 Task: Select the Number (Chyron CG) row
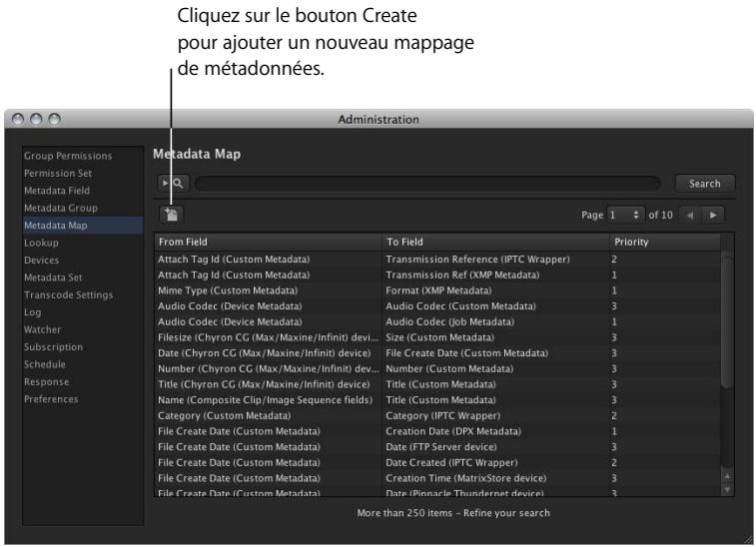437,368
